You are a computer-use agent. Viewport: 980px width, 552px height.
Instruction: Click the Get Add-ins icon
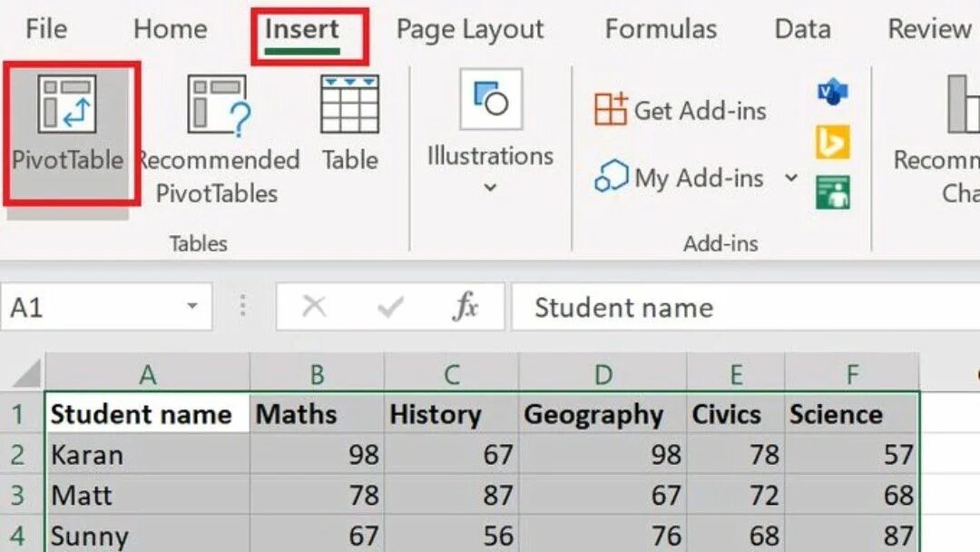pyautogui.click(x=611, y=110)
